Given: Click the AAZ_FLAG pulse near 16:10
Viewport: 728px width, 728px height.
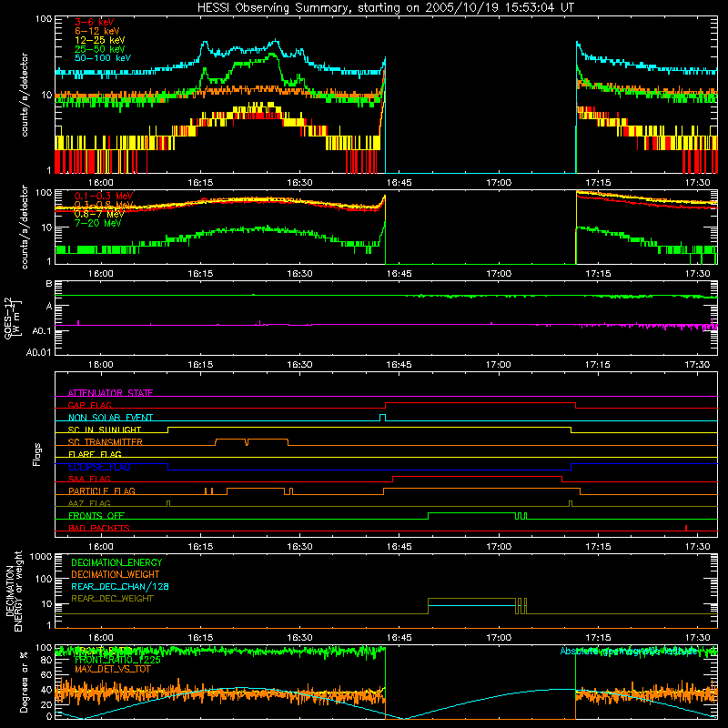Looking at the screenshot, I should (x=168, y=503).
